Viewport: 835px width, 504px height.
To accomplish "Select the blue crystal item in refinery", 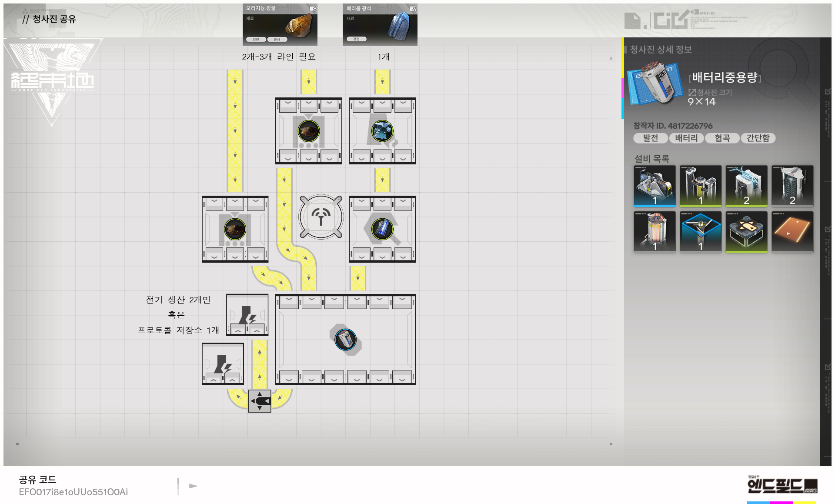I will pyautogui.click(x=382, y=131).
